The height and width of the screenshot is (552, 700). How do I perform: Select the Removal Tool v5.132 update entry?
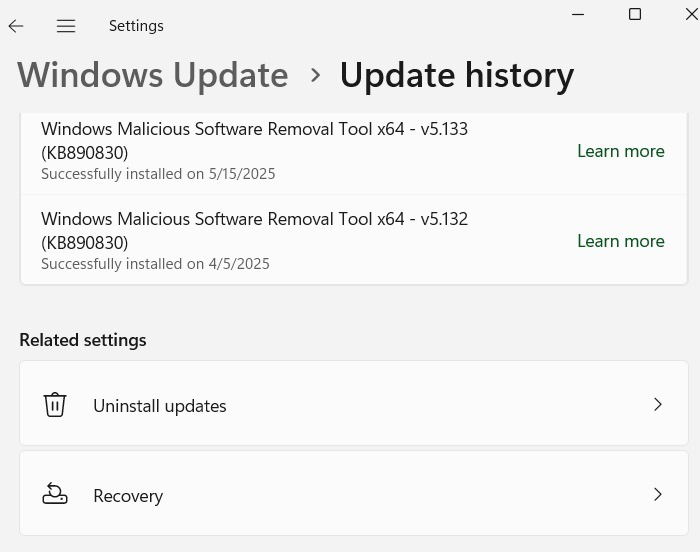point(254,230)
